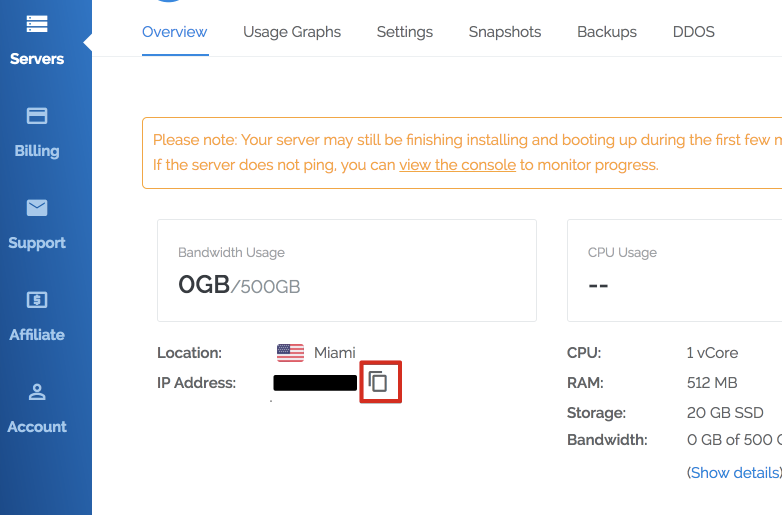Copy the IP address to clipboard
782x515 pixels.
[378, 381]
